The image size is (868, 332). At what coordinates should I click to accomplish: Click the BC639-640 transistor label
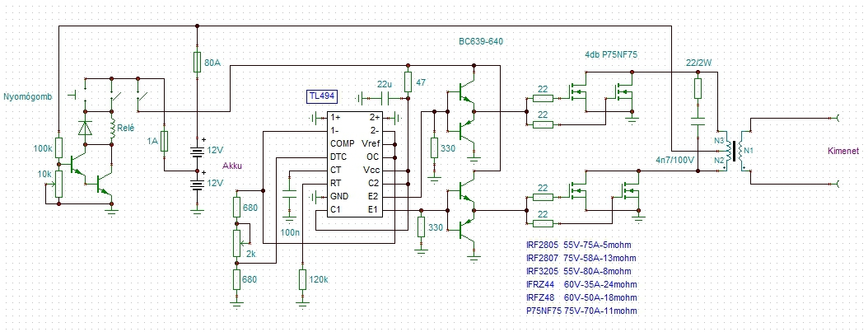click(x=480, y=41)
